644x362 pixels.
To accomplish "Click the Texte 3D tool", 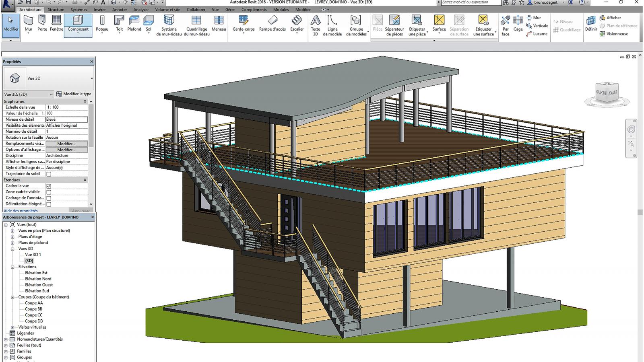I will [316, 26].
